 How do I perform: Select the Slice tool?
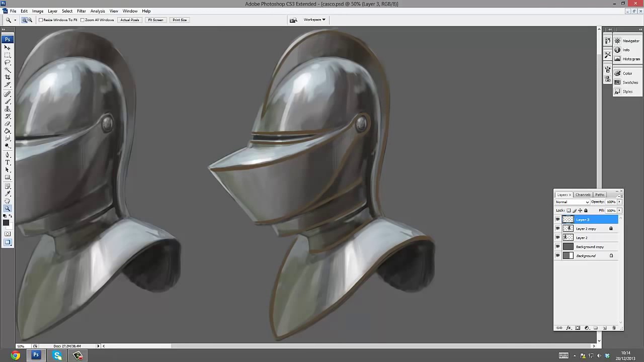(x=8, y=85)
